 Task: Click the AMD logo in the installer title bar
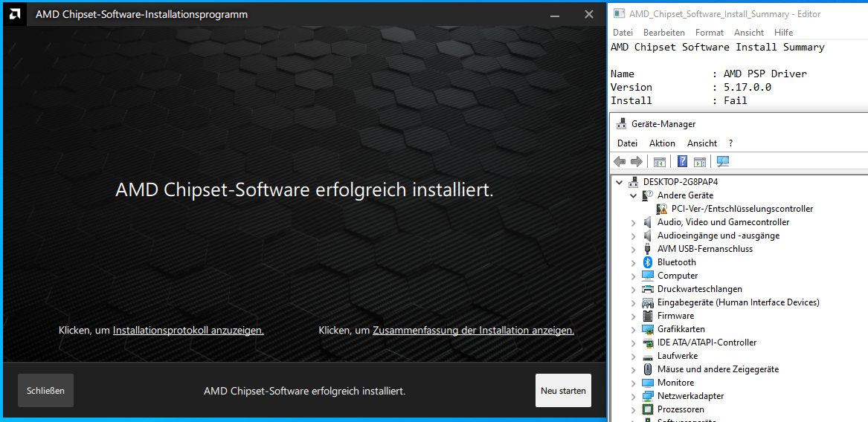pos(14,14)
